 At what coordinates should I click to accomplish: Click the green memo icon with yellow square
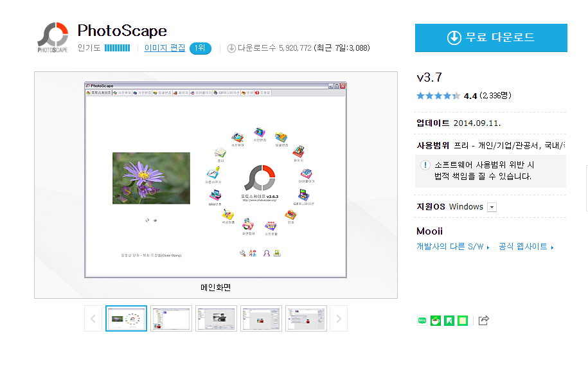pos(463,321)
